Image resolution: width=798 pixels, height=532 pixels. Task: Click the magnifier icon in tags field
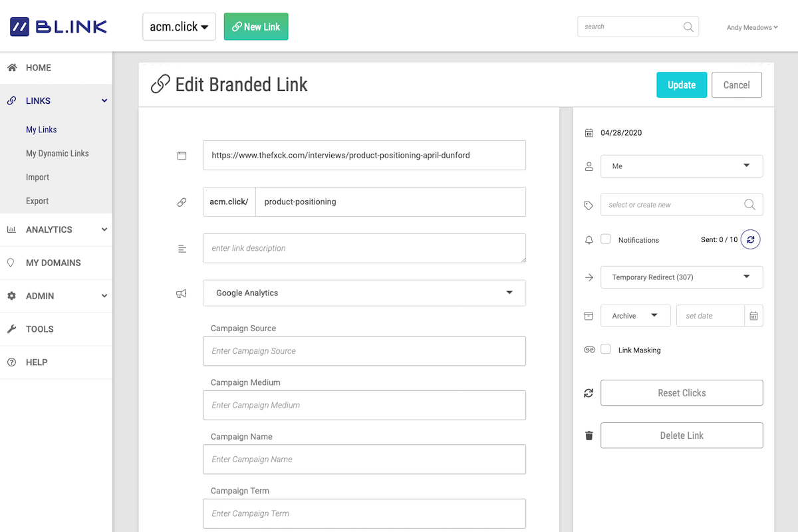749,205
